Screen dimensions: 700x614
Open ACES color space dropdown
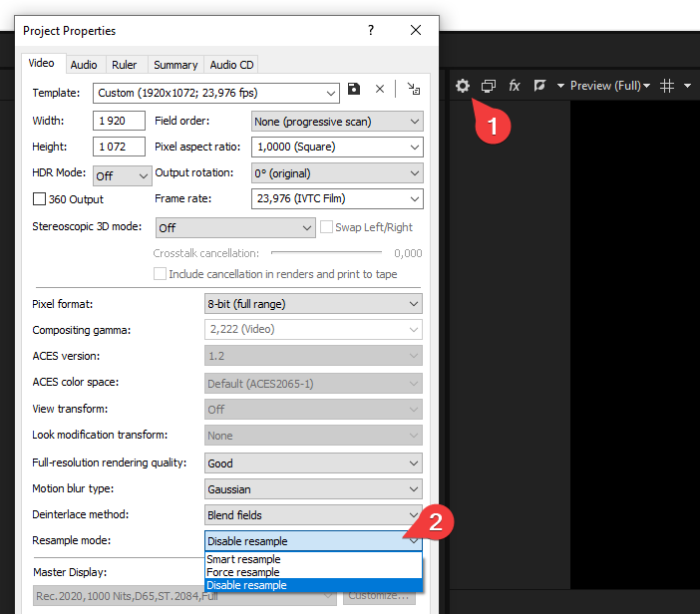point(313,384)
